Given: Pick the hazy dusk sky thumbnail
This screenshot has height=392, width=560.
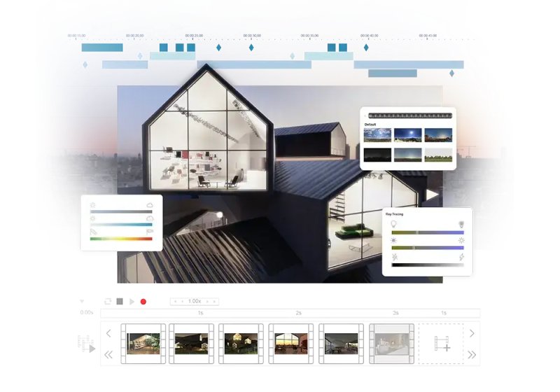Looking at the screenshot, I should coord(408,155).
